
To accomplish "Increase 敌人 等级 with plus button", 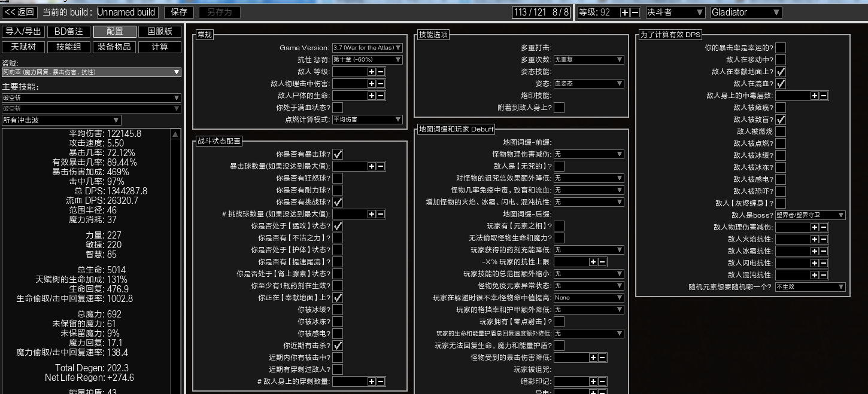I will (372, 72).
